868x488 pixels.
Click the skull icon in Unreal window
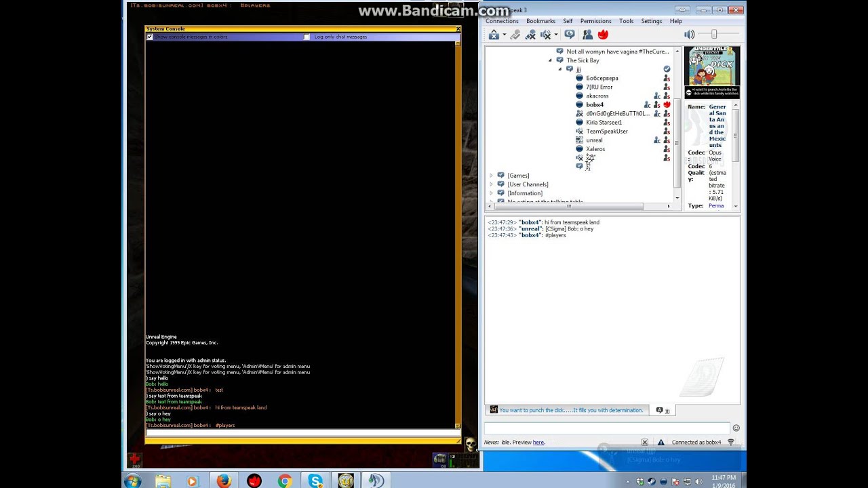click(470, 445)
